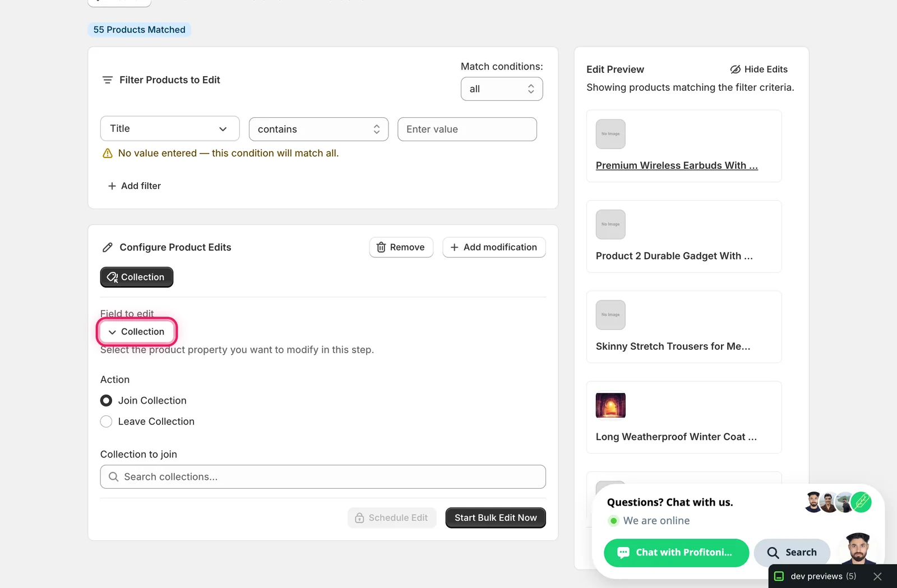Expand the Field to edit Collection dropdown
897x588 pixels.
click(x=137, y=332)
